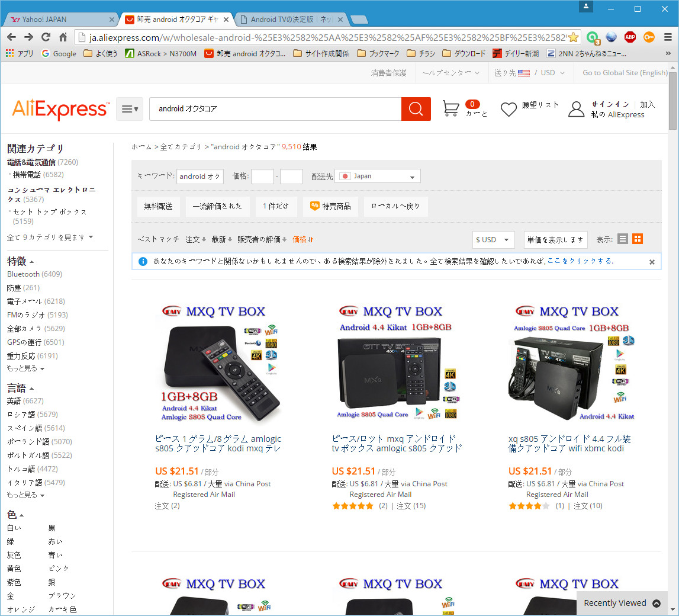The height and width of the screenshot is (616, 679).
Task: Dismiss the info notice with the X
Action: coord(652,261)
